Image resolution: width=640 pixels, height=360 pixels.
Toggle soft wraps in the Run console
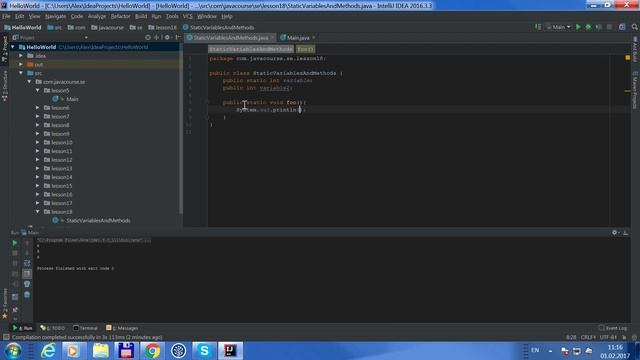point(27,263)
